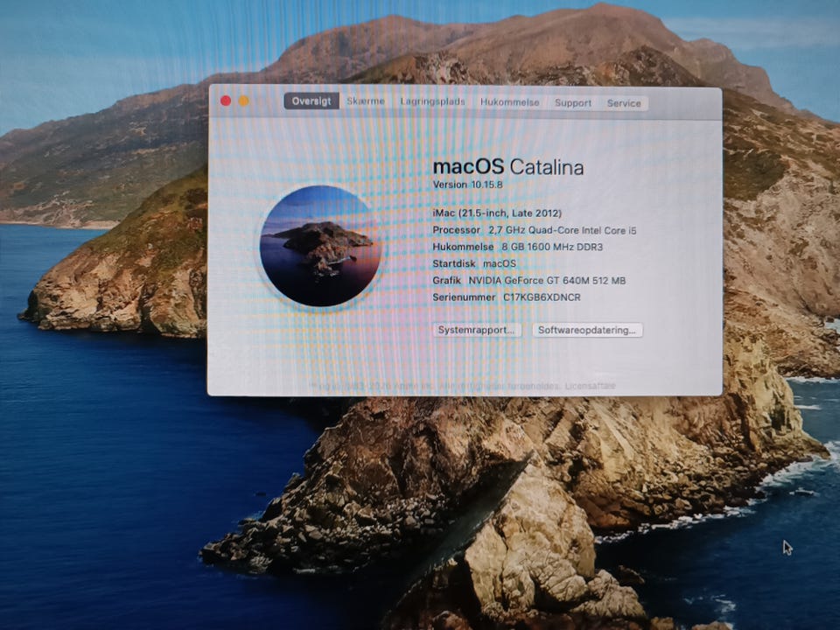Open Softwareopdatering... button
Screen dimensions: 840x630
tap(587, 330)
